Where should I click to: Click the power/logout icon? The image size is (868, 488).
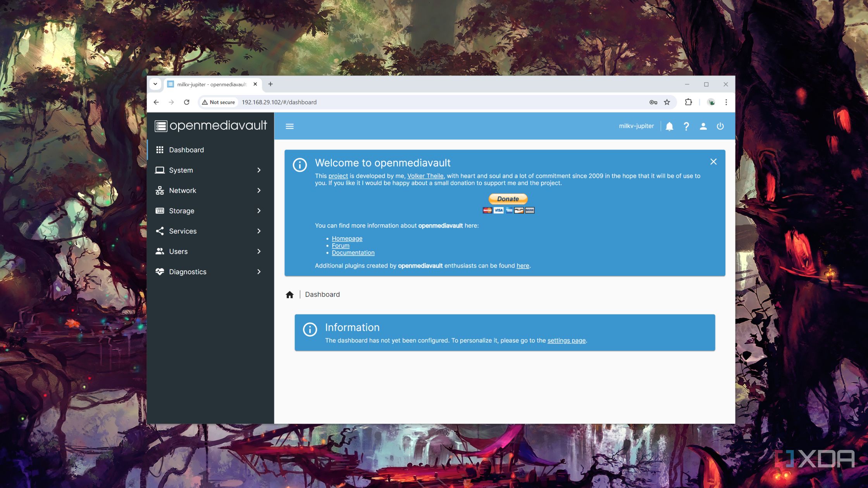click(720, 126)
